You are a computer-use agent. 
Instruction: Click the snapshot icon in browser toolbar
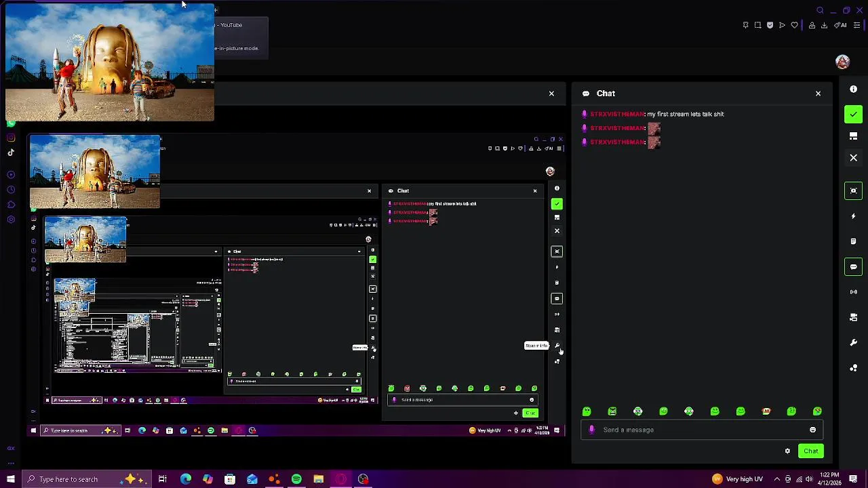[x=757, y=25]
